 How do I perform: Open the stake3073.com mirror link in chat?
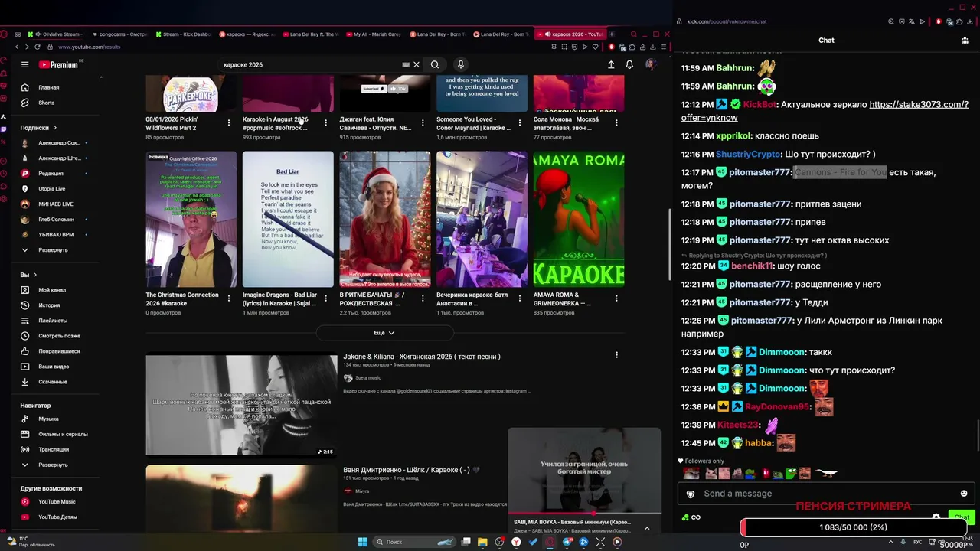[825, 111]
